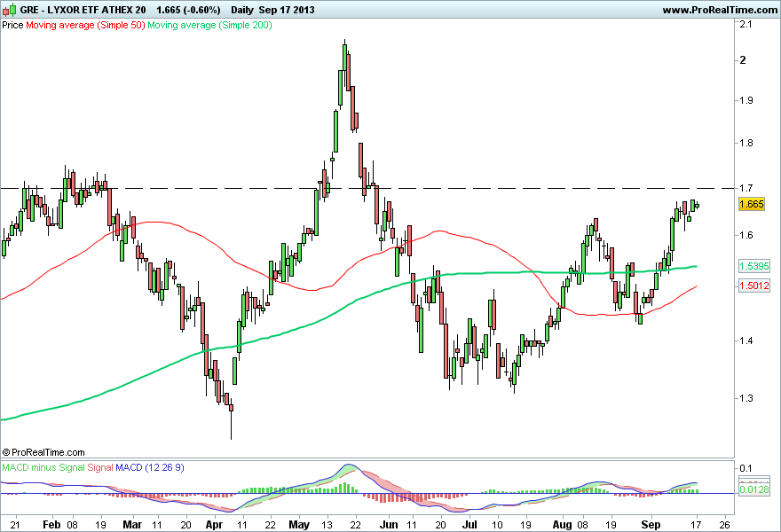Select the Moving average (Simple 50) legend
The height and width of the screenshot is (532, 781).
[85, 25]
